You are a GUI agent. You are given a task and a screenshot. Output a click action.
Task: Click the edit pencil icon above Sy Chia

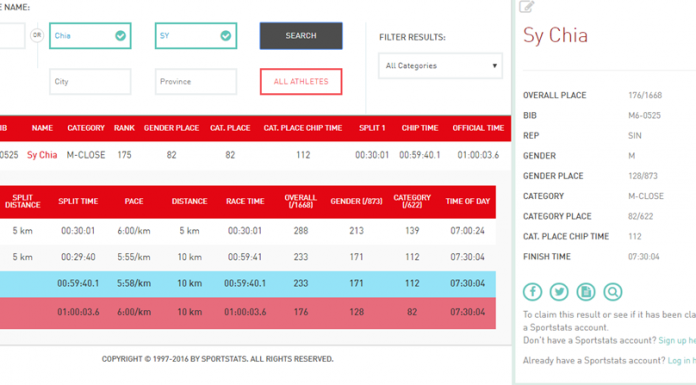point(526,6)
